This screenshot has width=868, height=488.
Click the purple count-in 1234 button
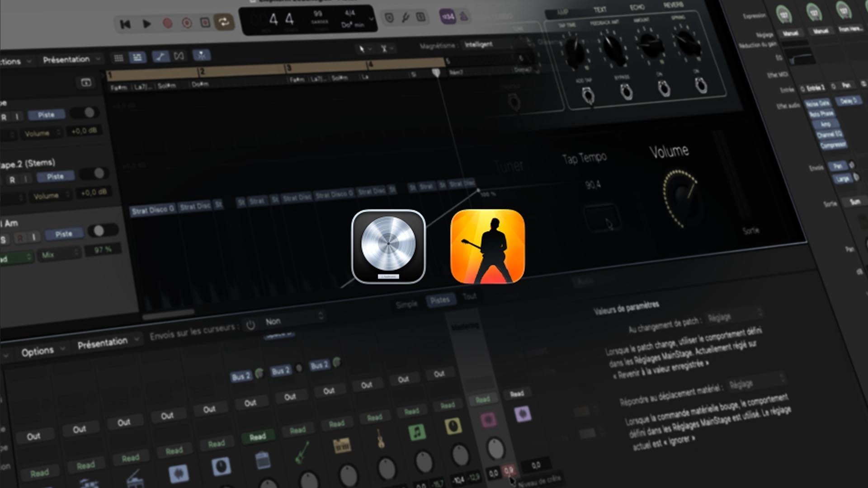[x=448, y=17]
